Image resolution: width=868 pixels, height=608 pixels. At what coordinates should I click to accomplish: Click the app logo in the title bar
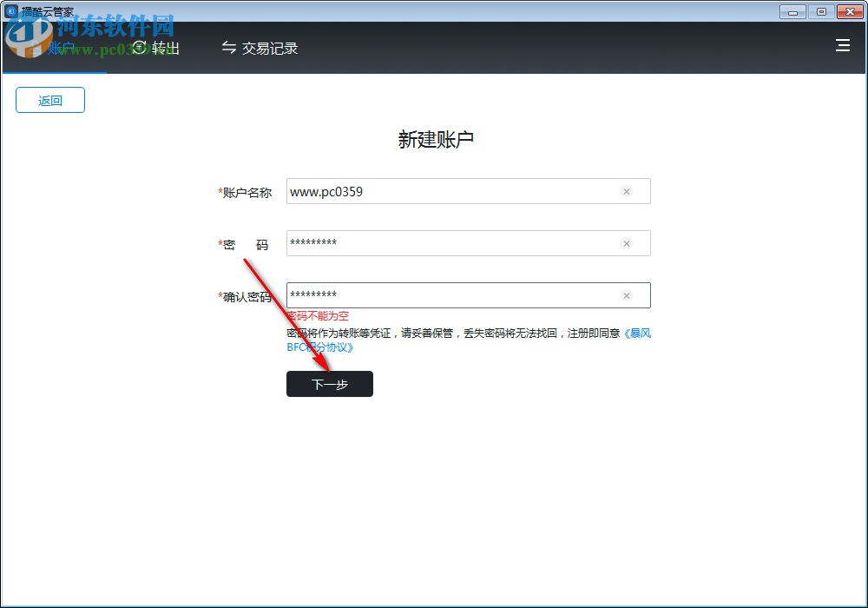tap(10, 11)
